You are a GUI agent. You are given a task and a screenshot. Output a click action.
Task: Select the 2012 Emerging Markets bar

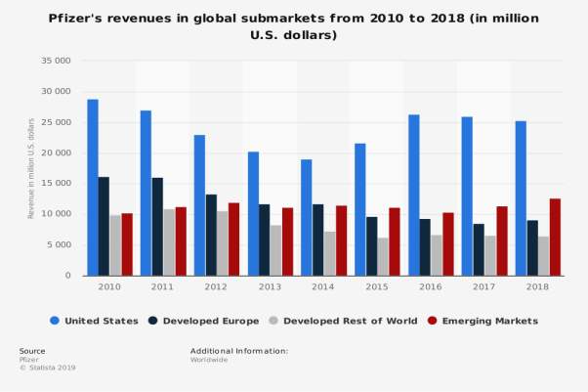234,240
